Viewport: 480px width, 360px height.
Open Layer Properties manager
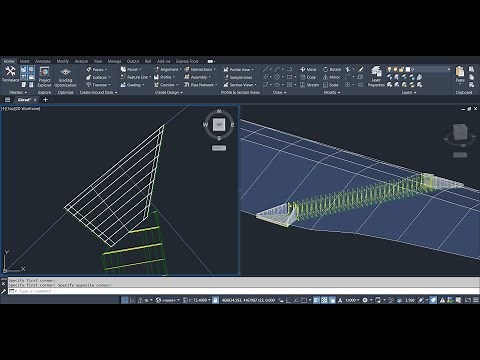coord(376,77)
